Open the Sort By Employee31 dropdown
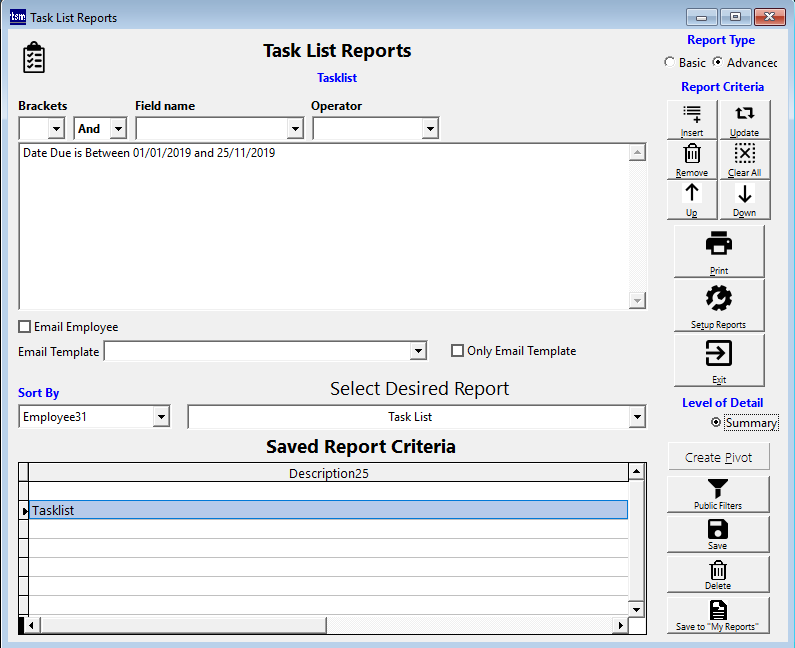Screen dimensions: 795x648 coord(160,417)
